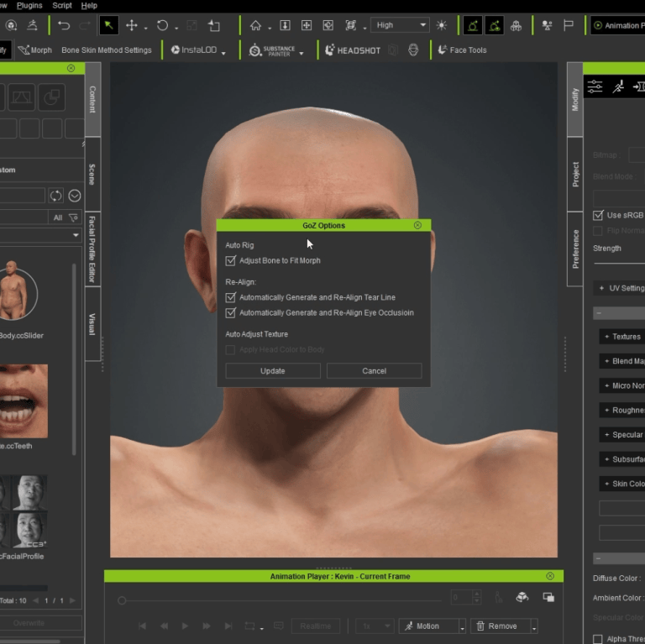This screenshot has height=644, width=645.
Task: Open the Substance Painter dropdown arrow
Action: 302,53
